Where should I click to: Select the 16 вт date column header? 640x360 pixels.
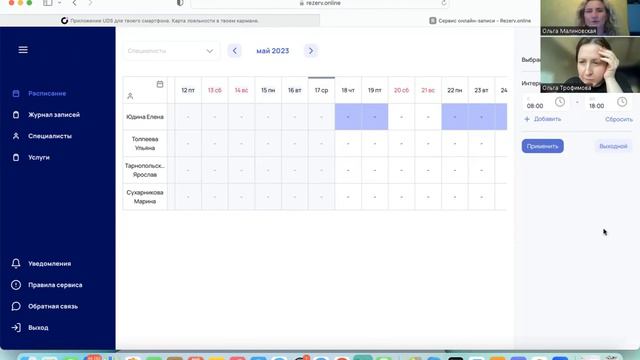295,90
